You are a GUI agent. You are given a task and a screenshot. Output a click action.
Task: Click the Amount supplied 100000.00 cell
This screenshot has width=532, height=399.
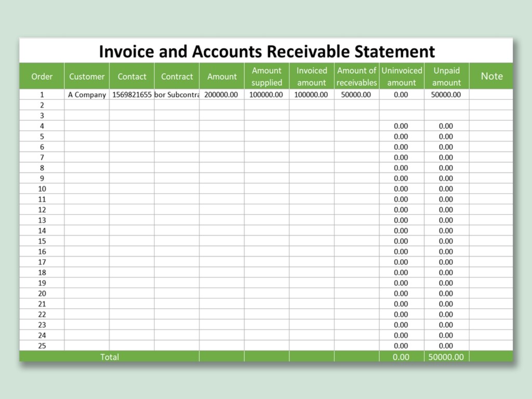(267, 95)
